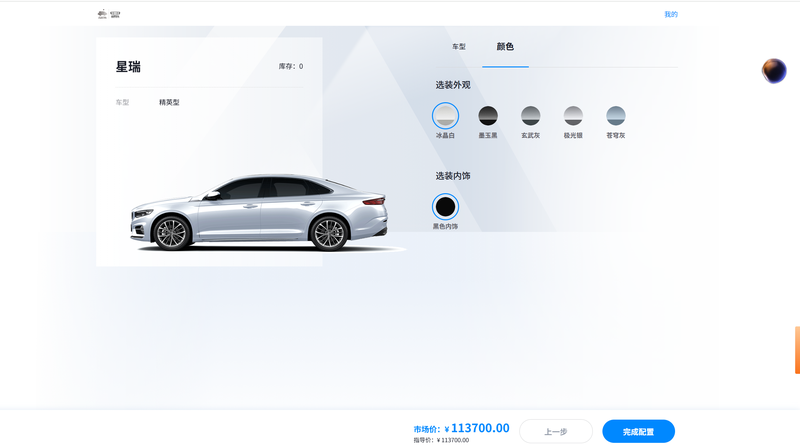Click the 星瑞 model title
The height and width of the screenshot is (448, 800).
[x=128, y=67]
